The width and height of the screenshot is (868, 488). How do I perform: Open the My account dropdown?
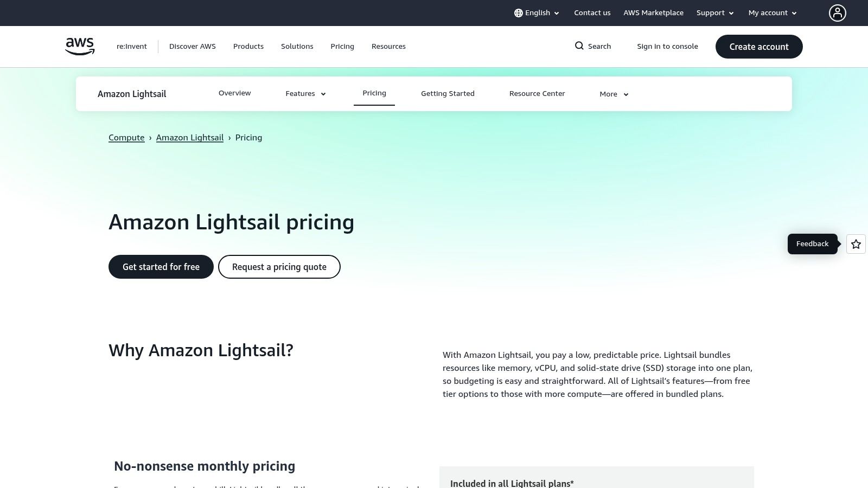[x=772, y=12]
